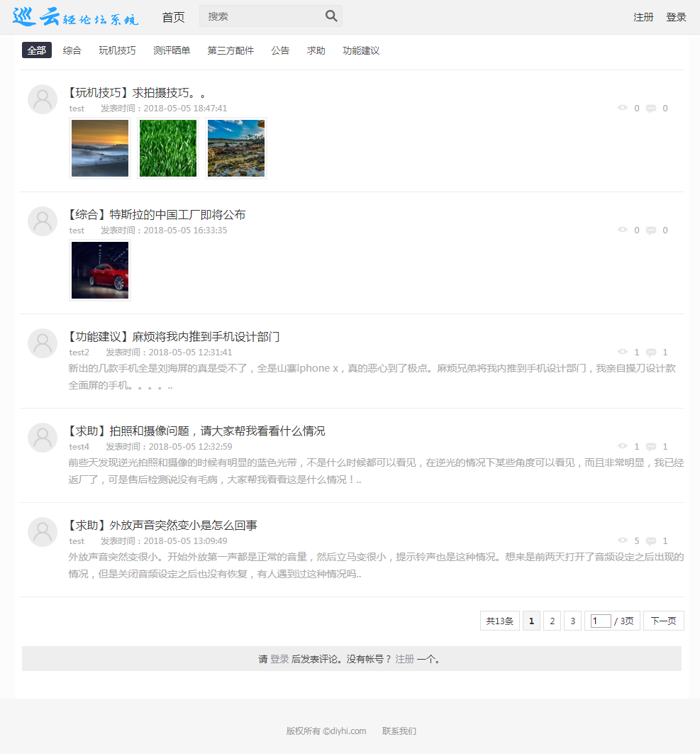Open the 联系我们 footer link
This screenshot has height=754, width=700.
click(398, 731)
